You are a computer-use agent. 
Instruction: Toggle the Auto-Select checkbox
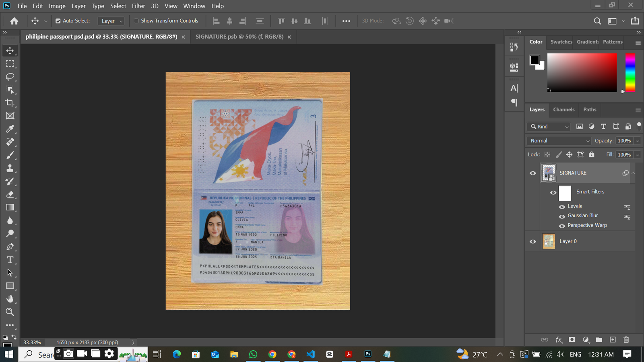(58, 21)
